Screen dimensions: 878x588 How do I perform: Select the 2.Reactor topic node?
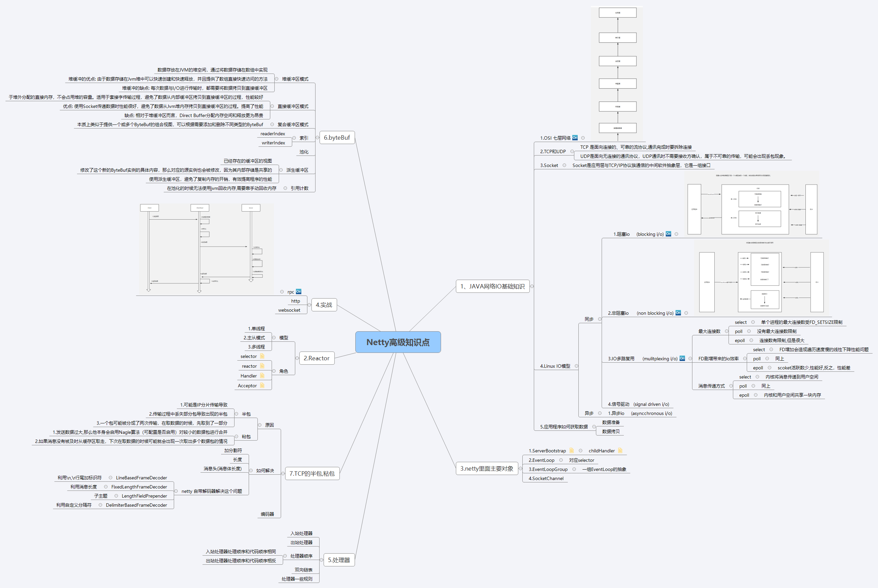tap(317, 358)
